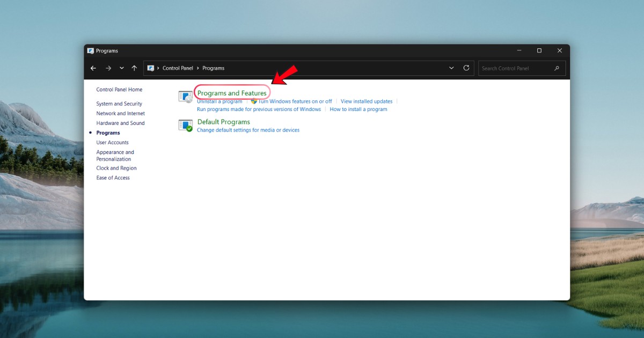Open System and Security category
The image size is (644, 338).
pos(119,104)
